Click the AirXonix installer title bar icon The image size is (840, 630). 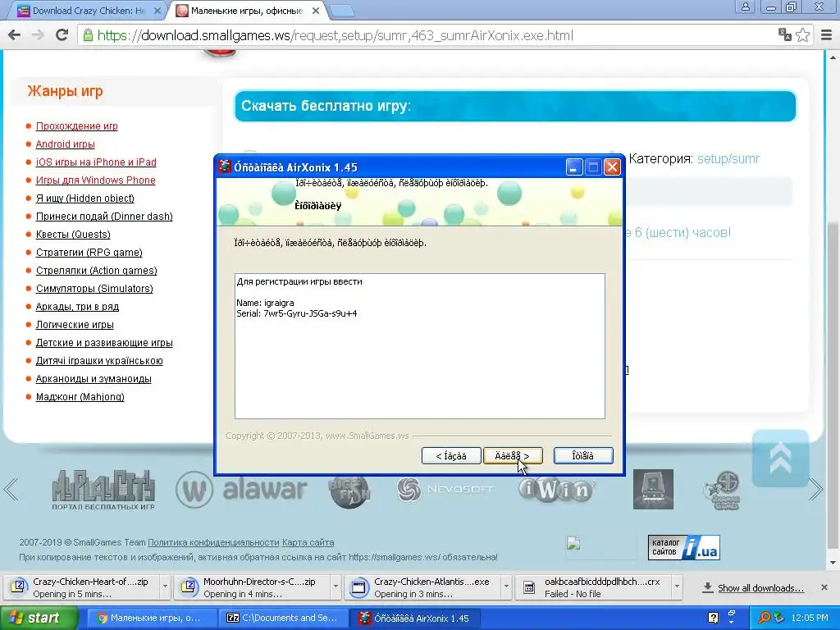click(225, 167)
